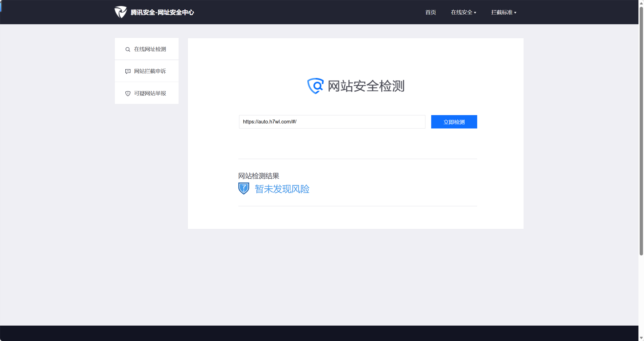
Task: Expand the 在线安全 dropdown menu
Action: pyautogui.click(x=462, y=12)
